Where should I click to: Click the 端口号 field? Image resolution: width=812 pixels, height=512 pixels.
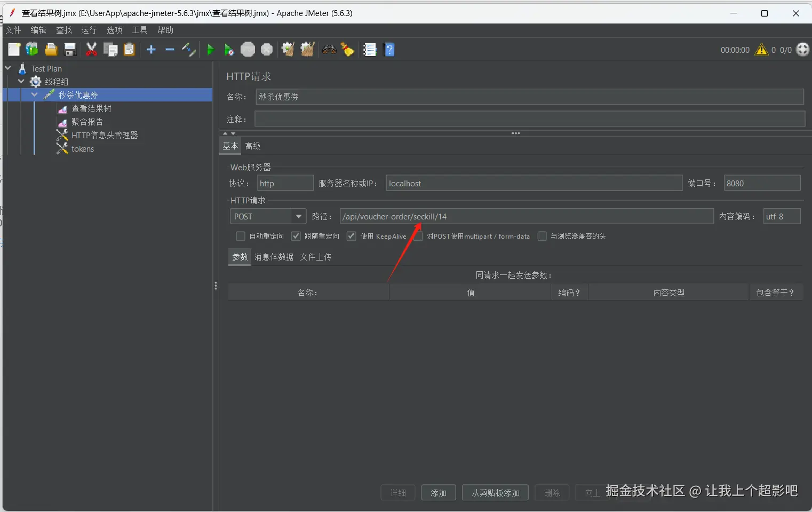(x=762, y=183)
